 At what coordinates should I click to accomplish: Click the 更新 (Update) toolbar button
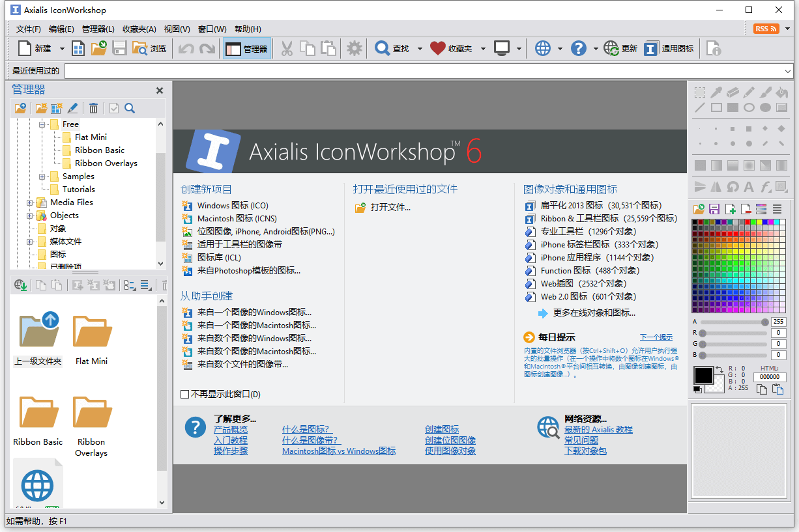point(620,49)
